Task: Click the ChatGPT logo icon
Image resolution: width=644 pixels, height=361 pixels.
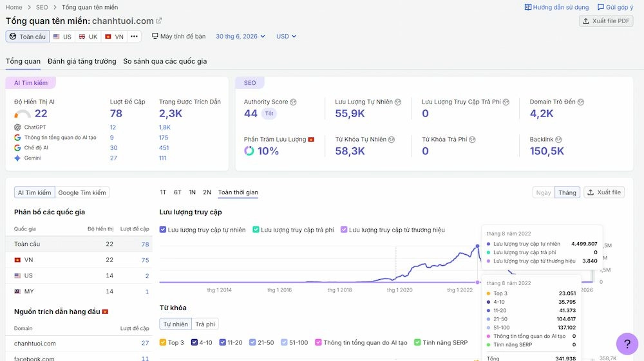Action: click(x=17, y=127)
